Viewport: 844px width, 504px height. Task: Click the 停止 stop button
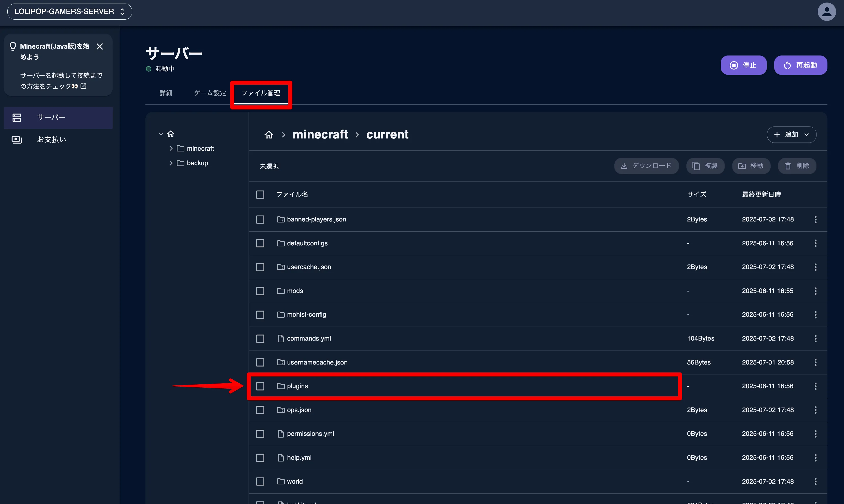click(743, 65)
